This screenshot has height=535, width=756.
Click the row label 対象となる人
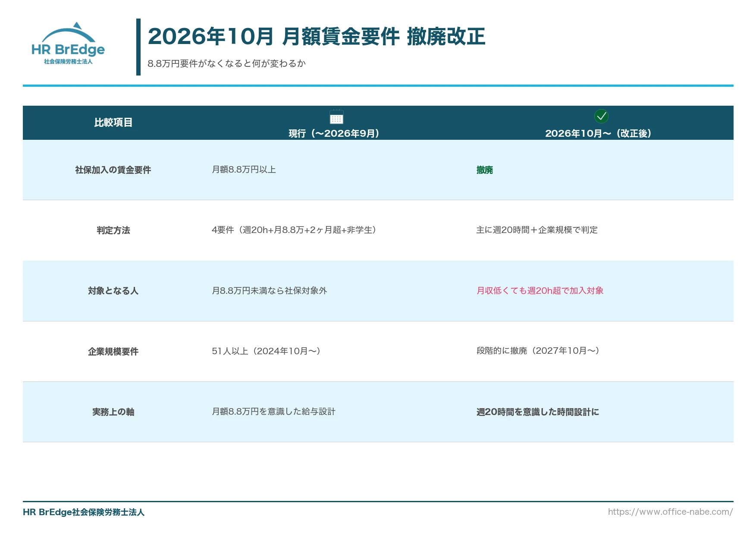(x=113, y=291)
